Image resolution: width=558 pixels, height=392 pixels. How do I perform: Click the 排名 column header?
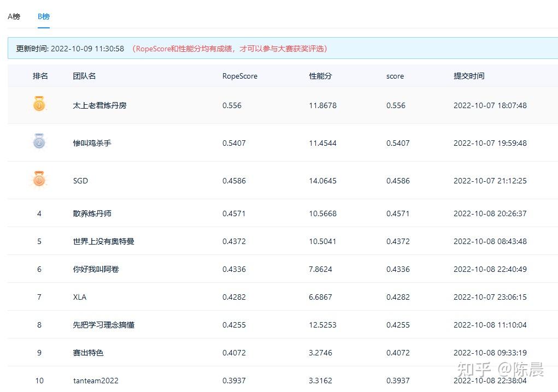(40, 76)
